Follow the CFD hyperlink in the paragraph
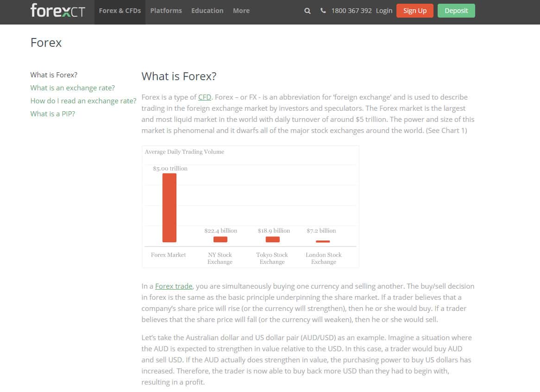 click(204, 97)
